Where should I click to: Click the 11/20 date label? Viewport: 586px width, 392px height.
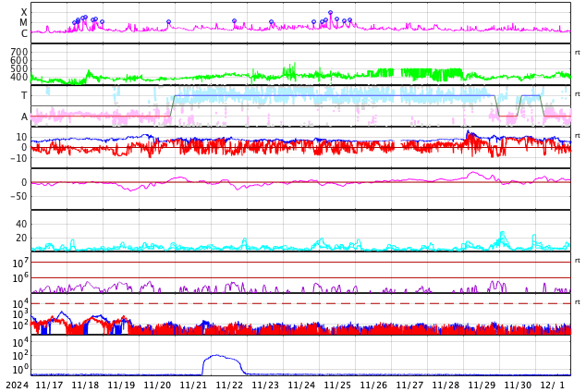(x=157, y=385)
